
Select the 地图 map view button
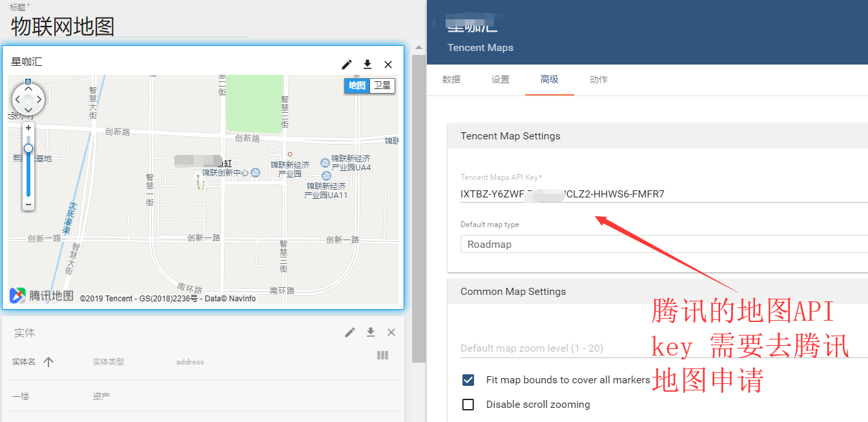[x=356, y=85]
